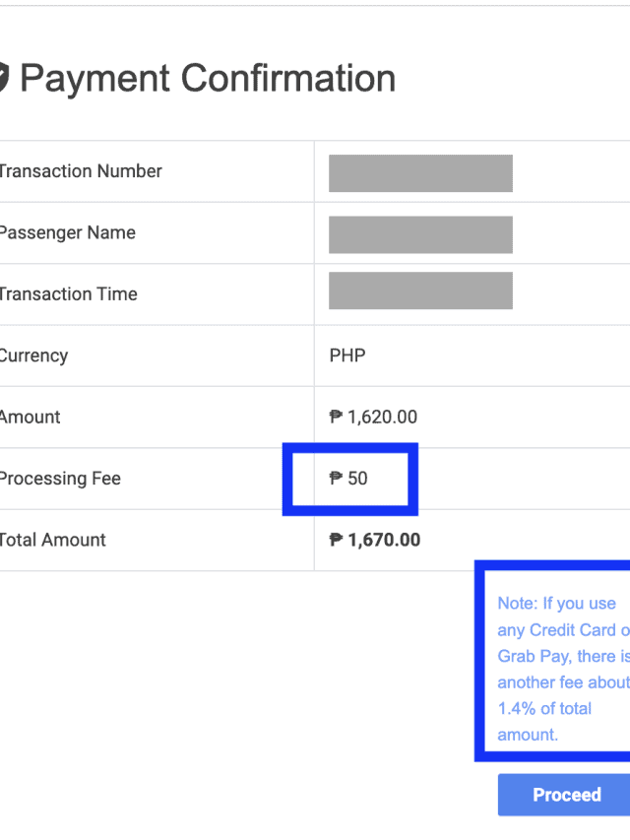Click the Currency row label
Viewport: 630px width, 840px height.
[x=33, y=355]
